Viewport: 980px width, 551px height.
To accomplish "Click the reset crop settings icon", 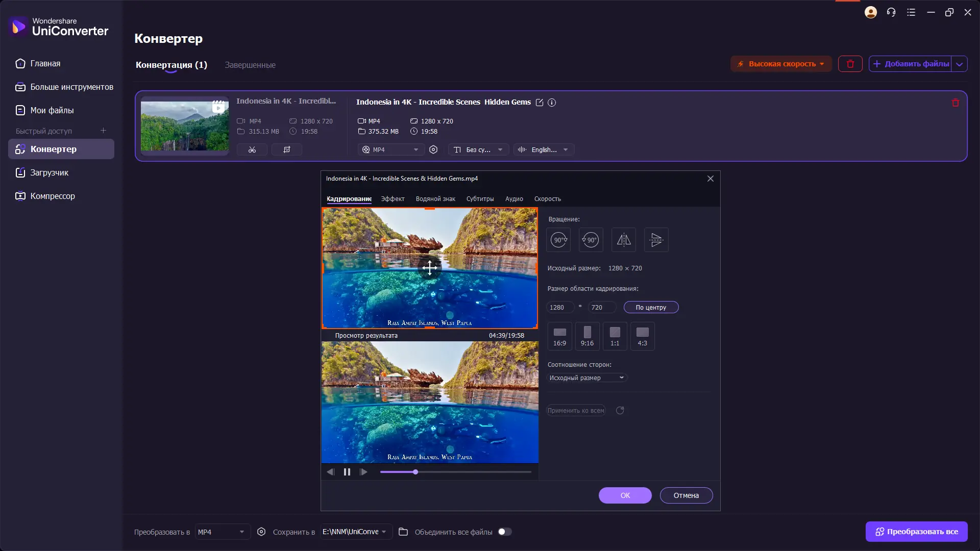I will tap(620, 411).
